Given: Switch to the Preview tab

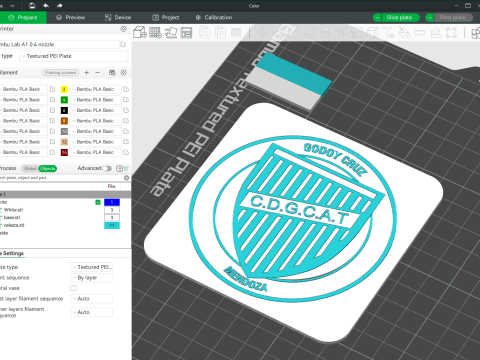Looking at the screenshot, I should (71, 18).
